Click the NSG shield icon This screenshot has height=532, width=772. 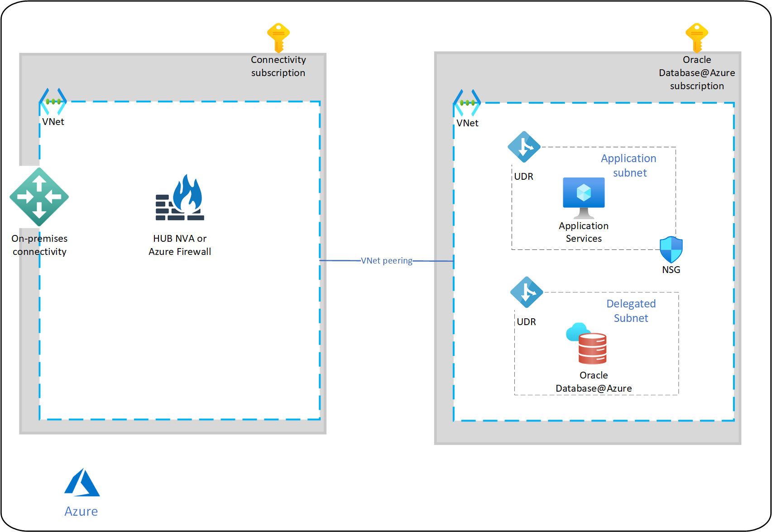(x=671, y=249)
